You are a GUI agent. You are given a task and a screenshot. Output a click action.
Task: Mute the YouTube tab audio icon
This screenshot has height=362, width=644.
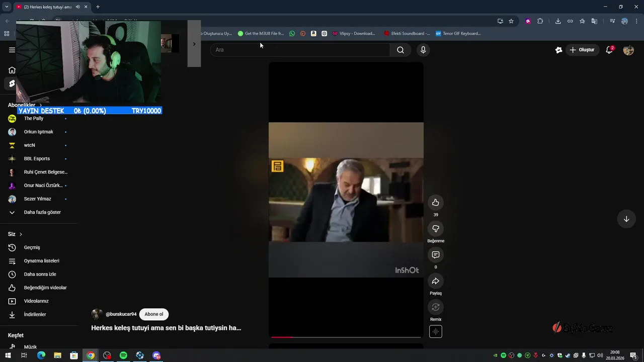77,7
